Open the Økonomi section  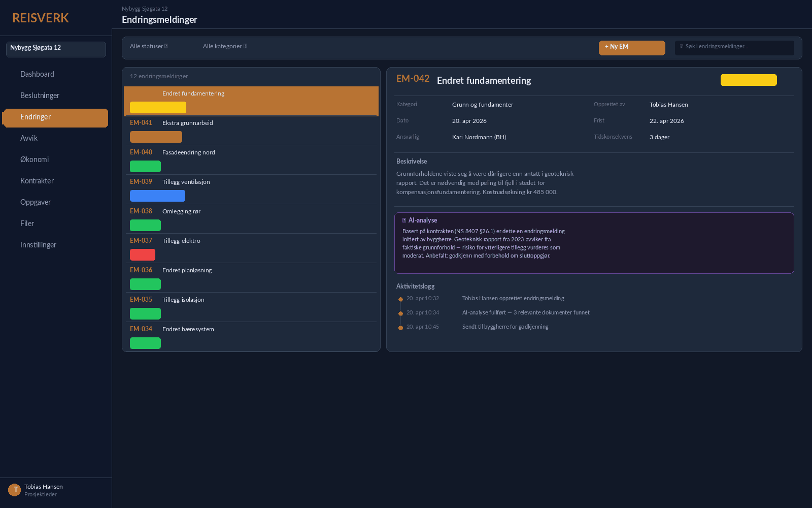(x=35, y=159)
